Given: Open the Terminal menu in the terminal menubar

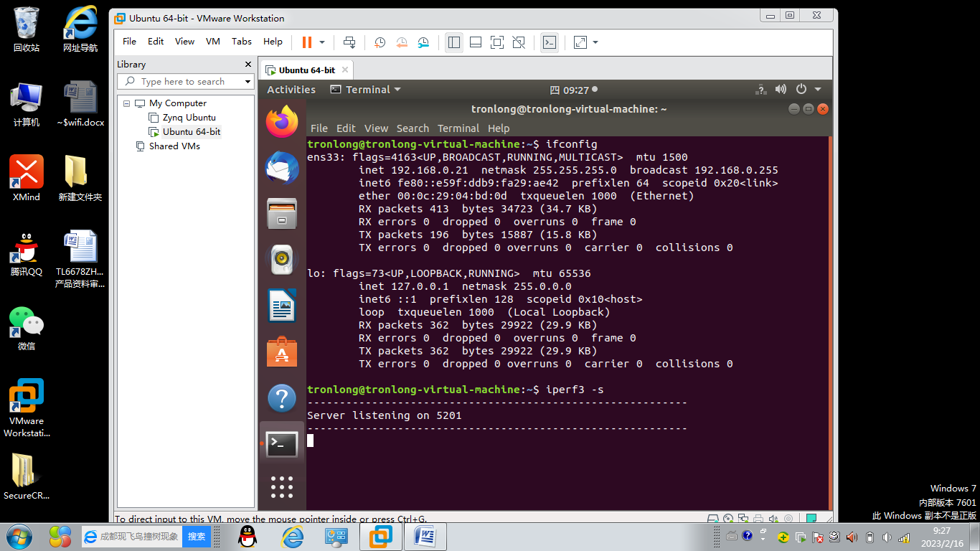Looking at the screenshot, I should click(x=458, y=128).
